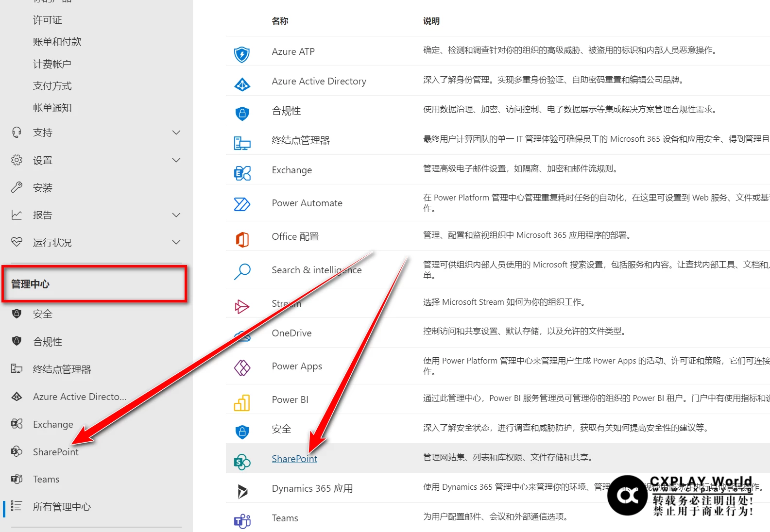Open OneDrive name in table
The height and width of the screenshot is (532, 770).
pos(291,333)
